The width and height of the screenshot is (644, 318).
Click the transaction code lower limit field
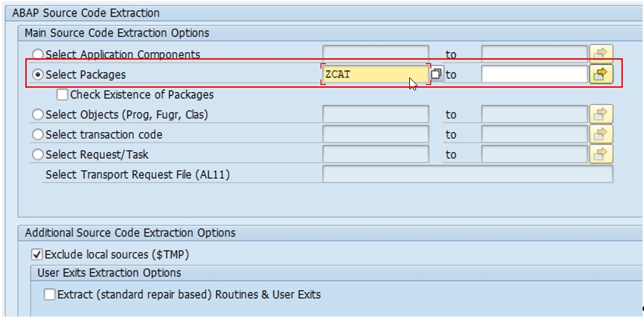[x=376, y=134]
